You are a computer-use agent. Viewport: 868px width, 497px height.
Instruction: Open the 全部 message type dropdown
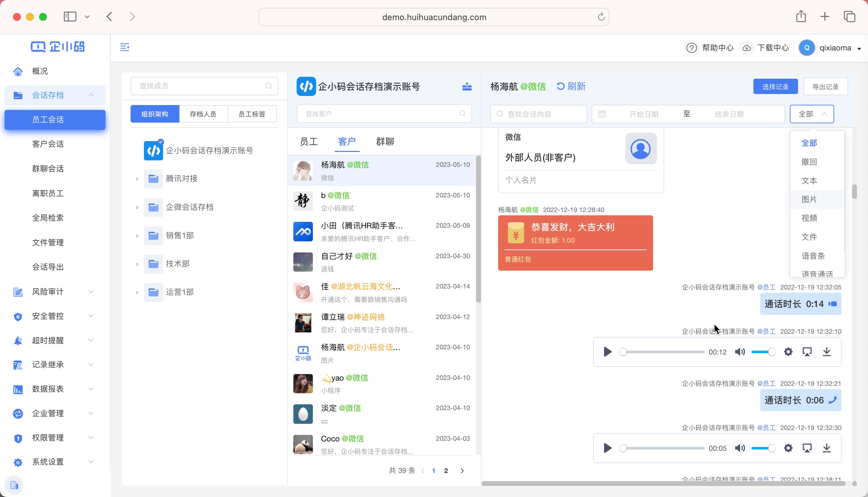(x=812, y=114)
